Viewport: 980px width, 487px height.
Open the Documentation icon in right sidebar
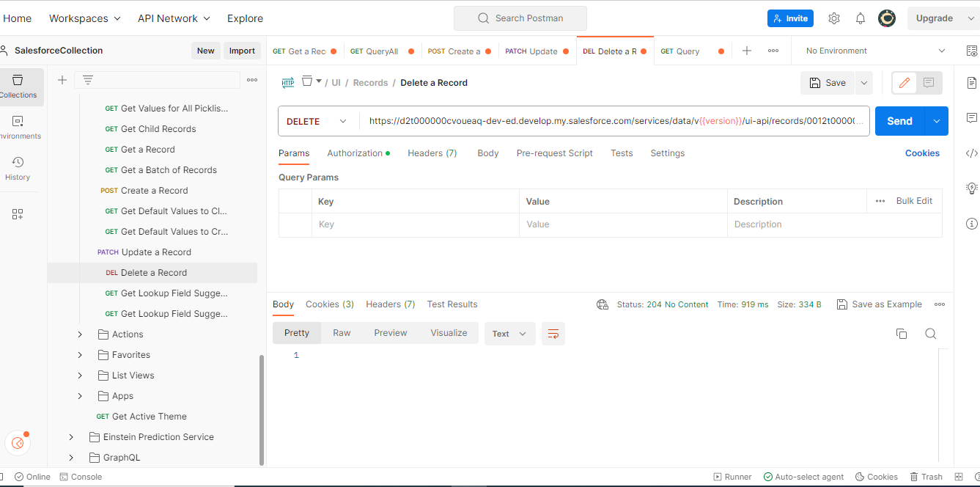pyautogui.click(x=972, y=82)
